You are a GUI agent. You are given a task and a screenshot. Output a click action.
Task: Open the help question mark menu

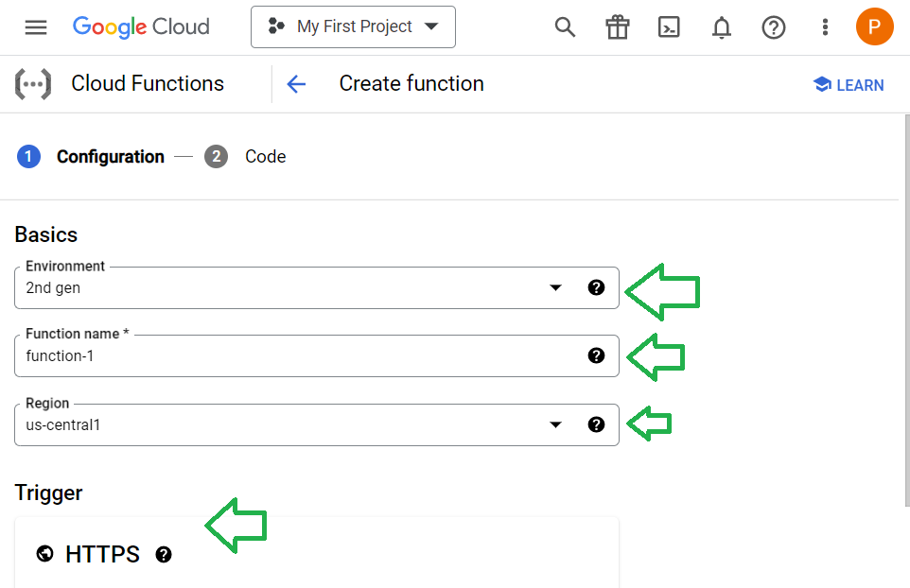[774, 27]
